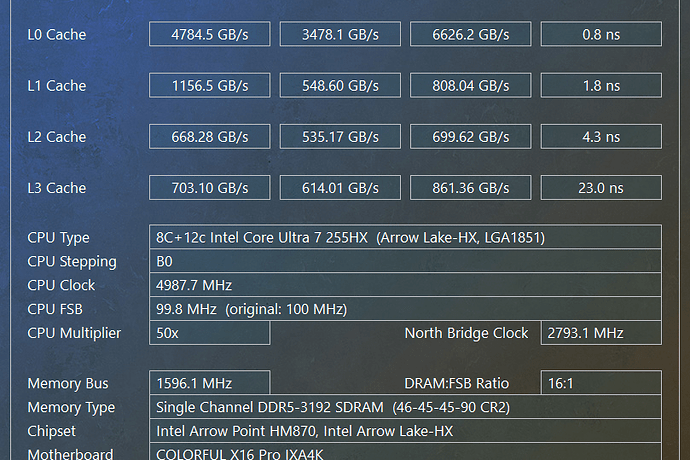Click the L1 Cache read value 1156.5 GB/s
This screenshot has width=690, height=460.
pos(209,85)
